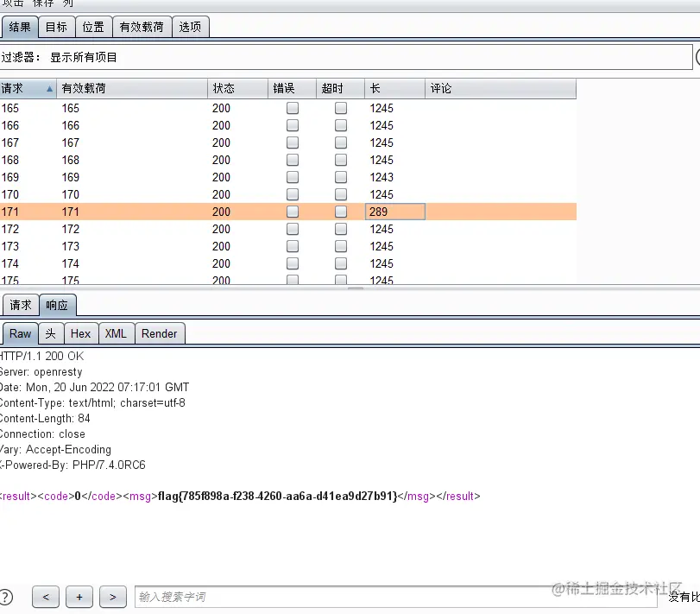Sort by the 错误 column header
700x614 pixels.
coord(293,88)
